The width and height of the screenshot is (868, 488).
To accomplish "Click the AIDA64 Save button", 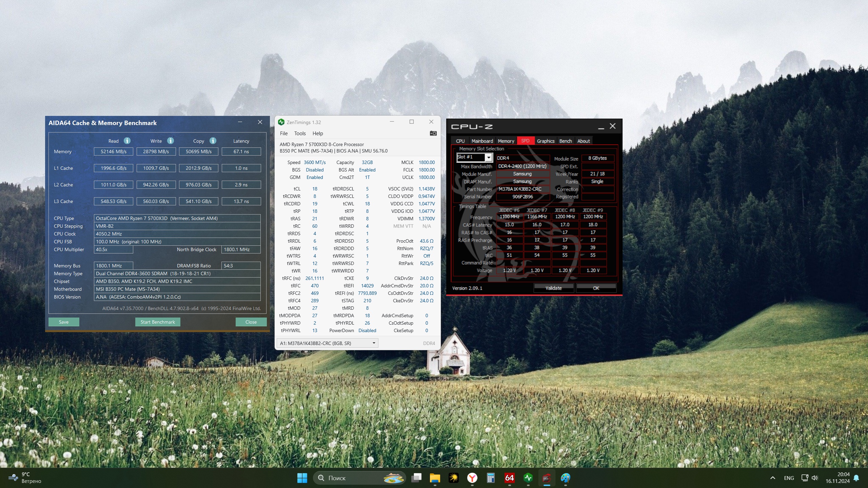I will (x=64, y=322).
